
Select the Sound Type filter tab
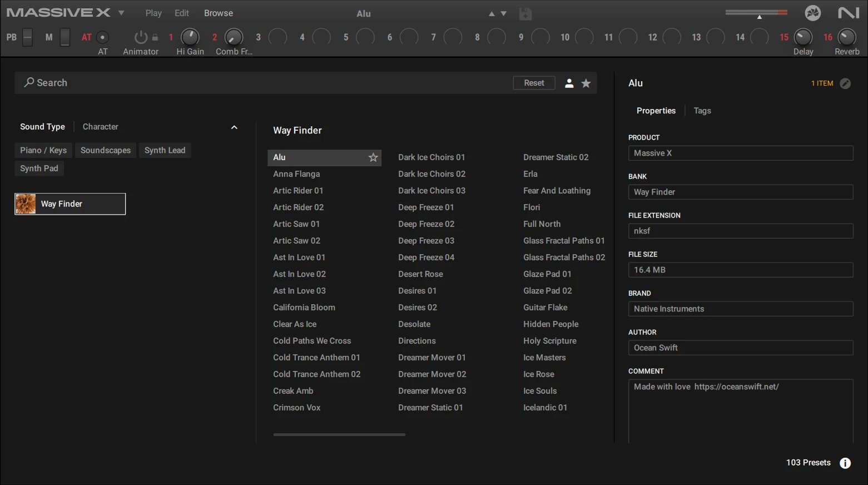(42, 127)
